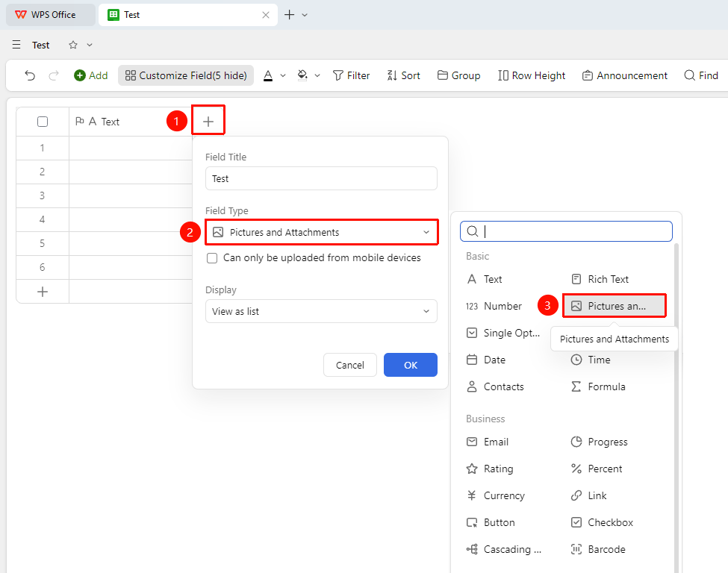Open a new tab with plus
The image size is (728, 573).
coord(289,15)
